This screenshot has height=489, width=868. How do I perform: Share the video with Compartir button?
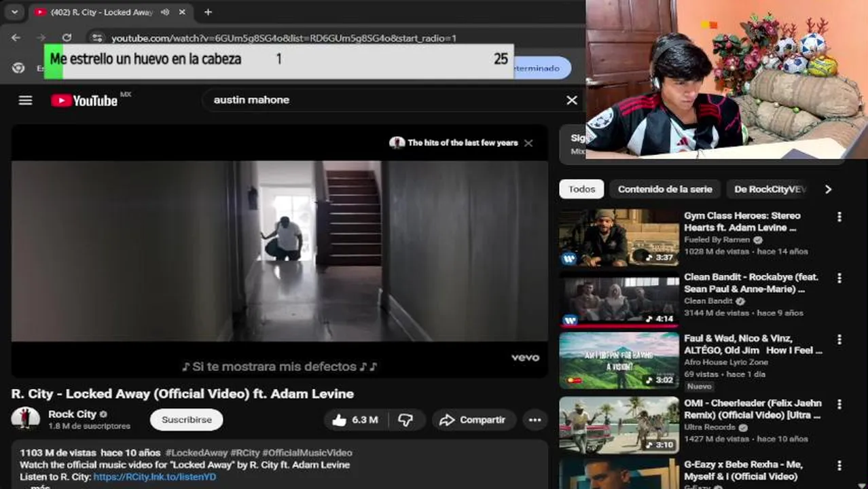click(473, 420)
